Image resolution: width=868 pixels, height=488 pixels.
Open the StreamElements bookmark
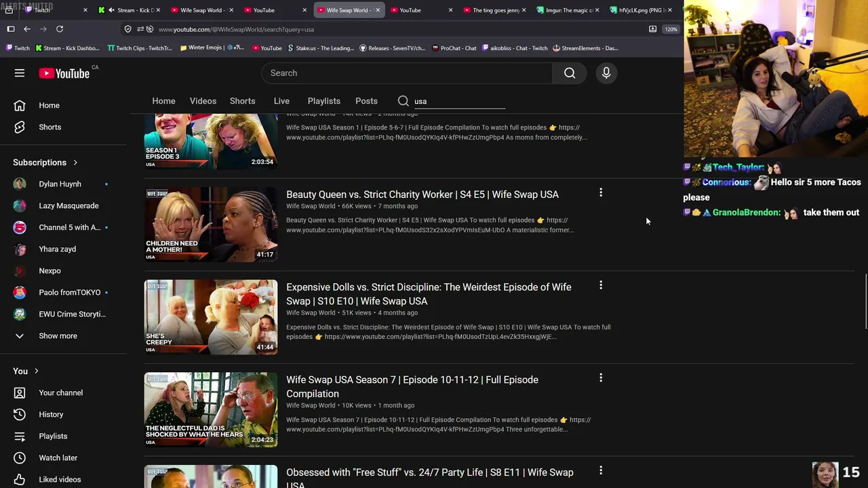point(585,48)
